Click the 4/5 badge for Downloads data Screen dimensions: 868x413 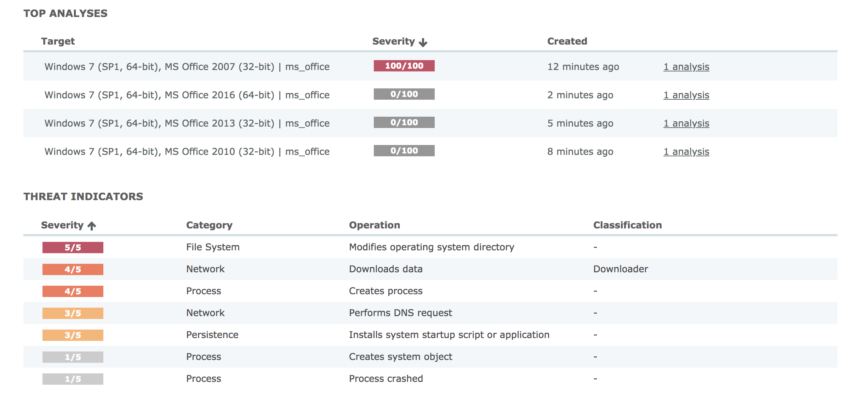[73, 269]
